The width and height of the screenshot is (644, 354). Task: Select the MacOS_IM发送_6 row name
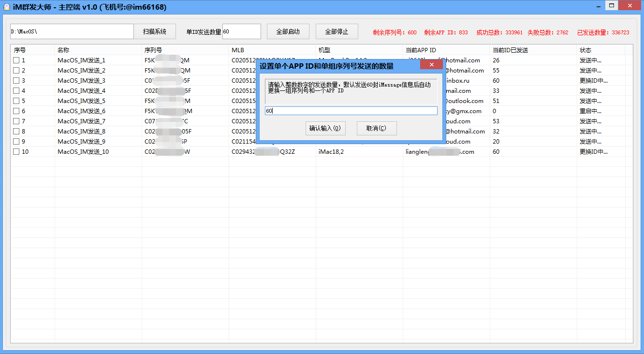click(x=81, y=111)
